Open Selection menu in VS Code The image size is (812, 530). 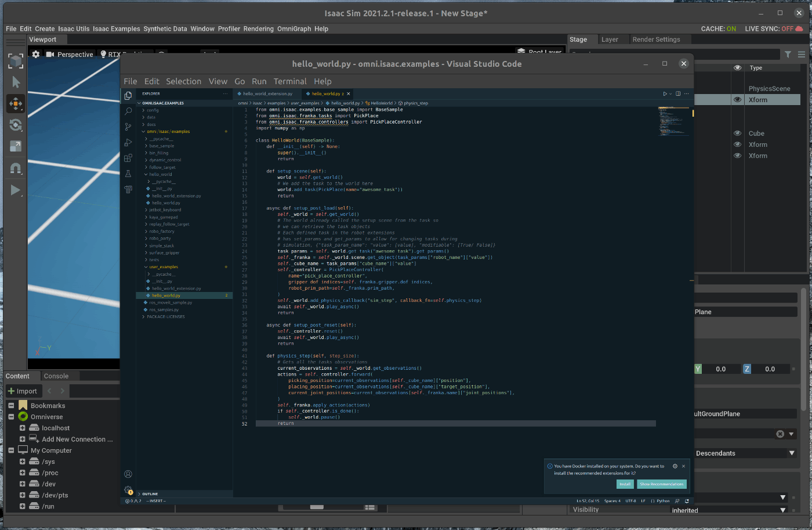pyautogui.click(x=183, y=81)
